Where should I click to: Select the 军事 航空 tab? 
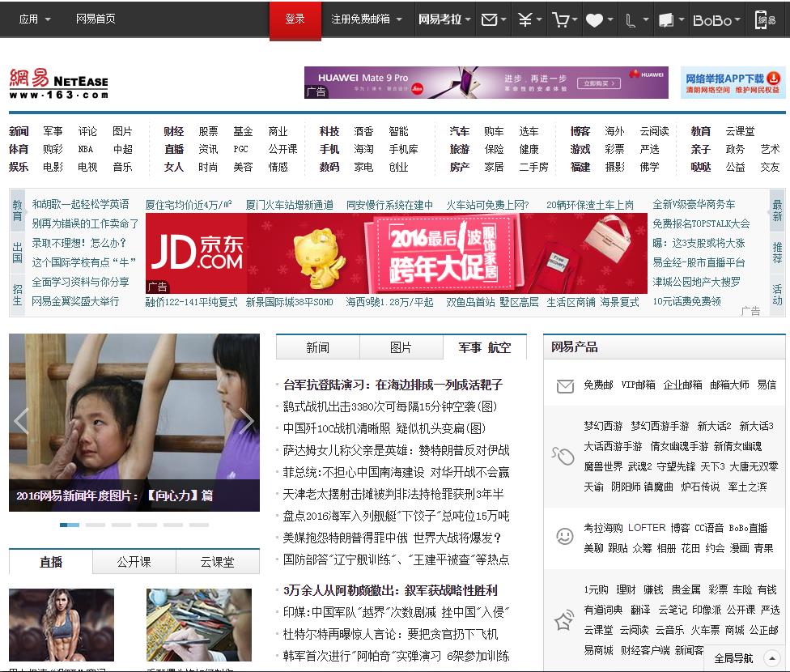click(485, 347)
